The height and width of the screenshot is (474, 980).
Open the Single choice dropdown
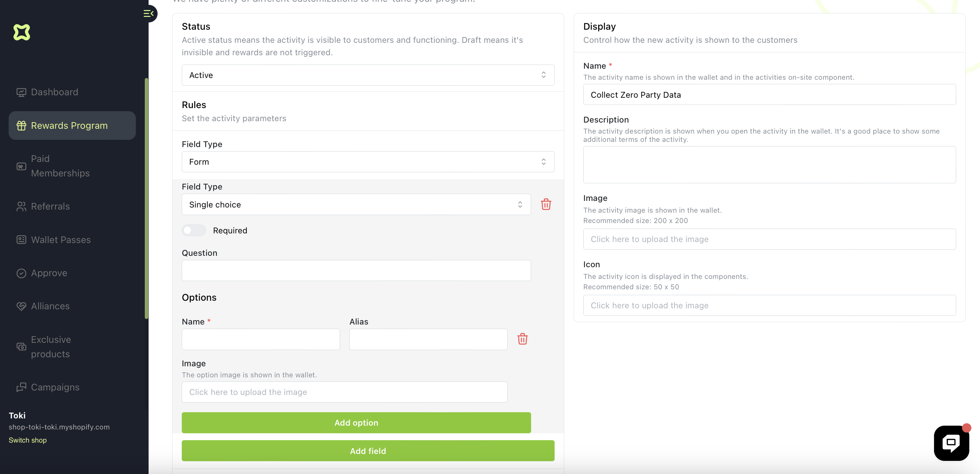coord(356,204)
